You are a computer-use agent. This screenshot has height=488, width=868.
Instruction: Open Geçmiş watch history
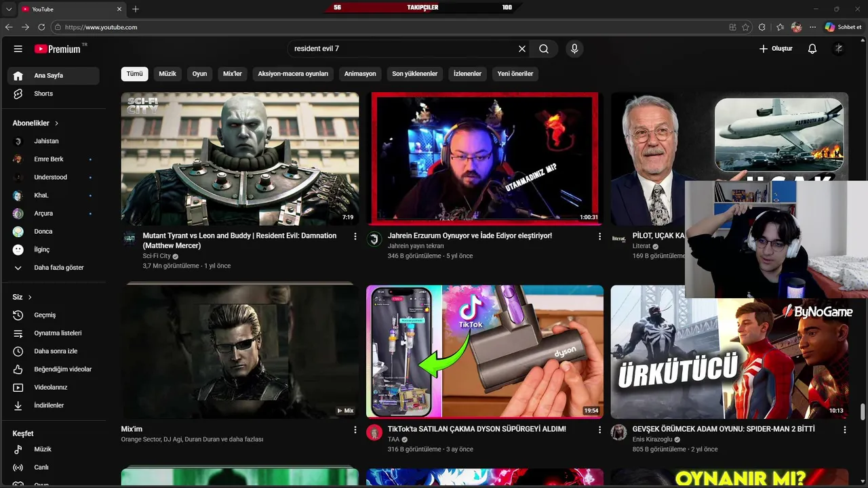53,315
